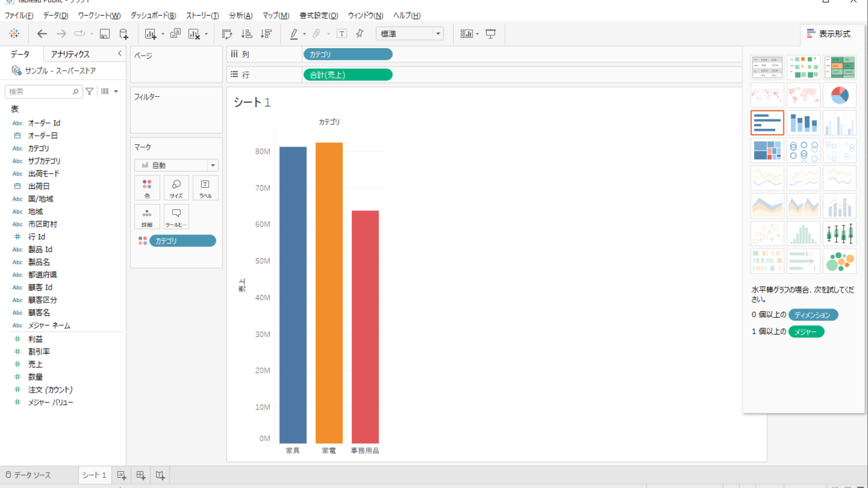Click the presentation mode toolbar icon
The image size is (868, 488).
click(491, 33)
